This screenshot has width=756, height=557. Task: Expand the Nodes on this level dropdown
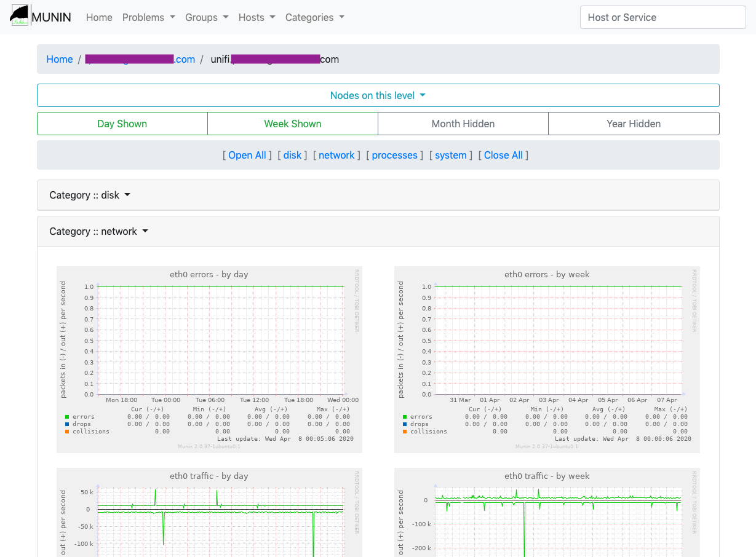[x=378, y=95]
